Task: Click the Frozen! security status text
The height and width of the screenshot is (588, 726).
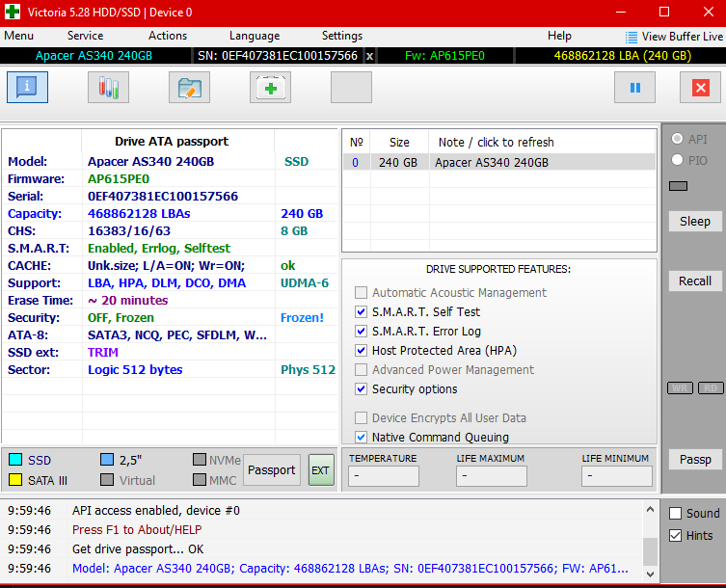Action: pyautogui.click(x=303, y=317)
